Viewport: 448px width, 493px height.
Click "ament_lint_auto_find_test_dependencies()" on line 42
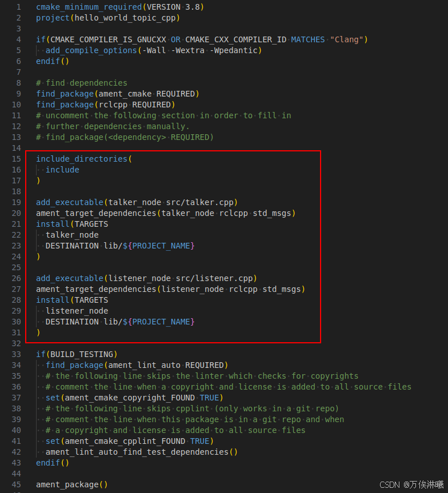(142, 452)
